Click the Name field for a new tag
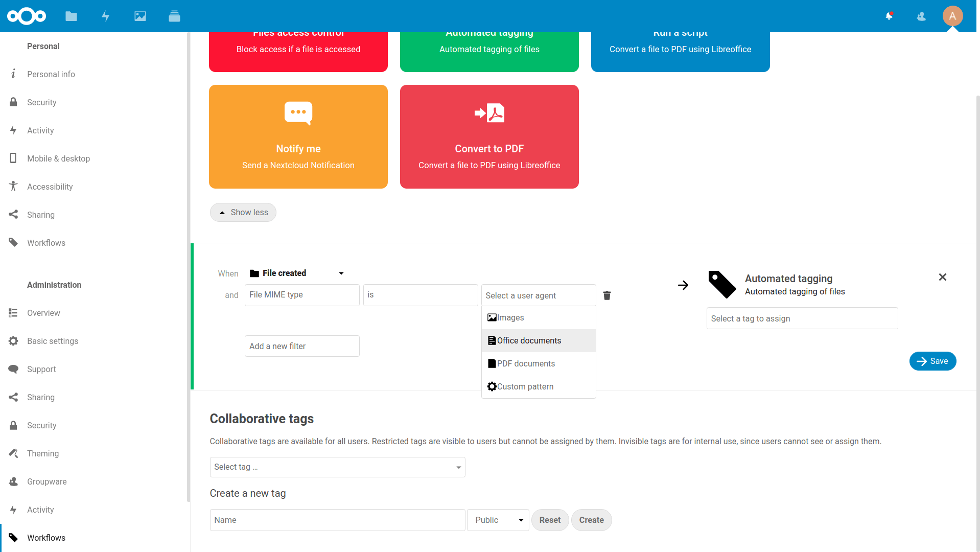This screenshot has height=552, width=980. click(337, 520)
